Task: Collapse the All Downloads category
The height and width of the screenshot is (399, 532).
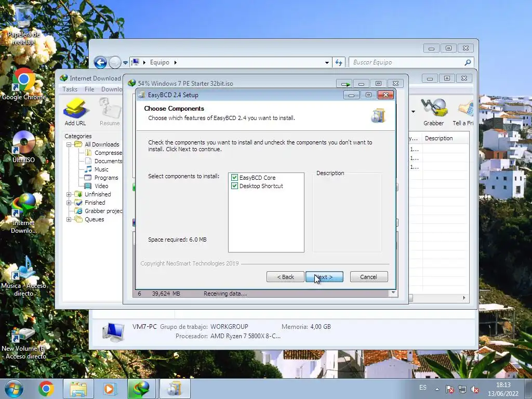Action: coord(69,144)
